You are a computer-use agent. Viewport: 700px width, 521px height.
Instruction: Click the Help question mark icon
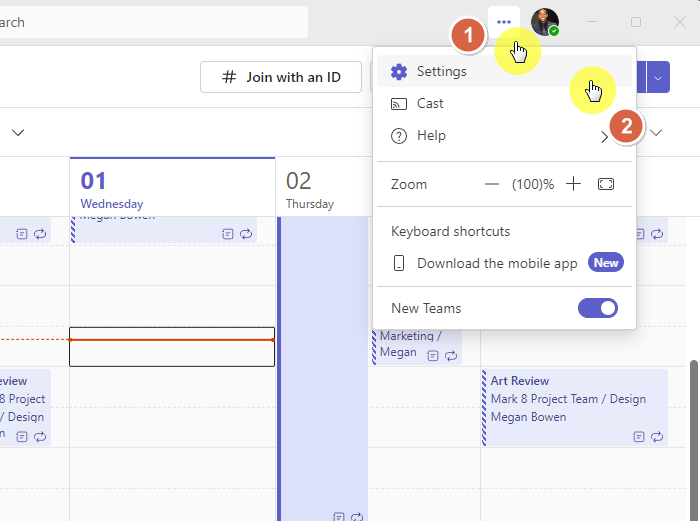click(x=399, y=136)
